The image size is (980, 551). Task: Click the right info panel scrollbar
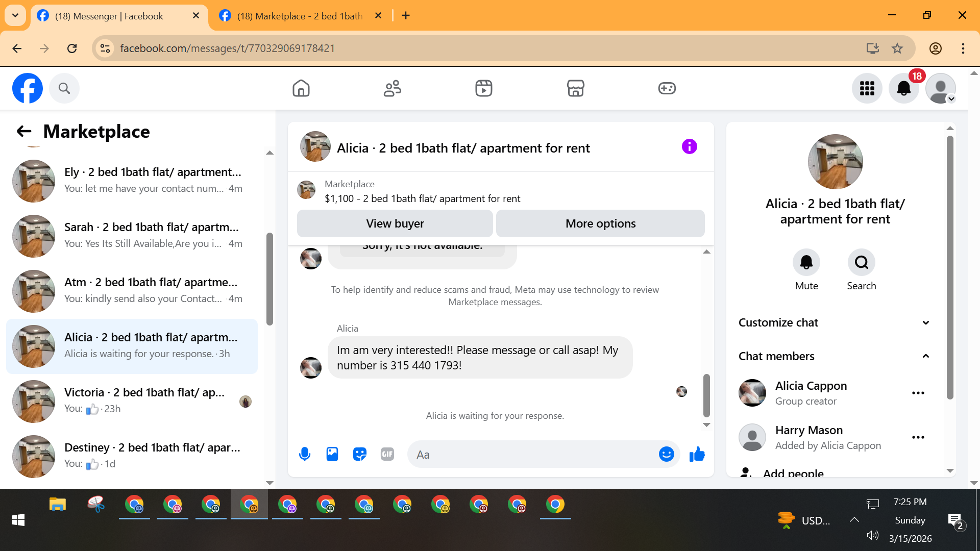click(x=950, y=267)
